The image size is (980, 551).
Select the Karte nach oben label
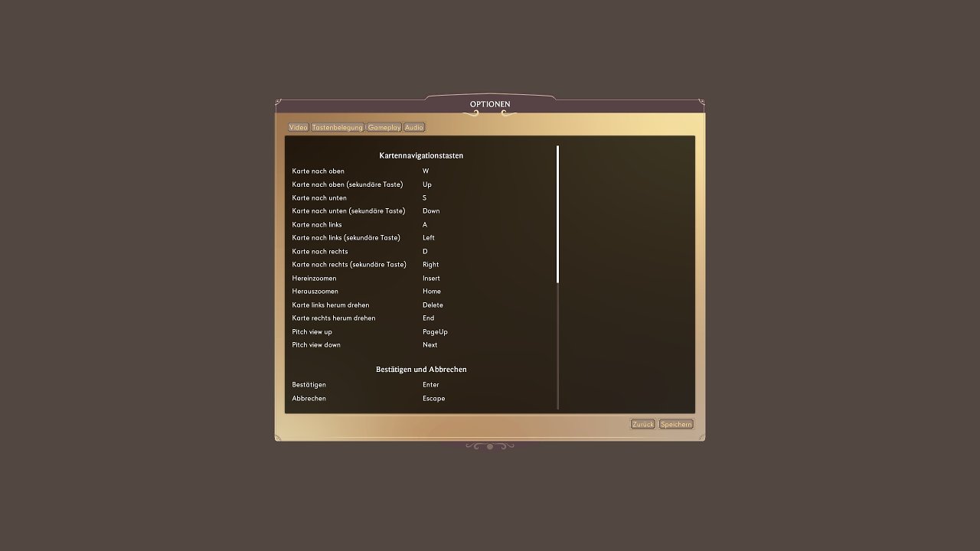318,171
